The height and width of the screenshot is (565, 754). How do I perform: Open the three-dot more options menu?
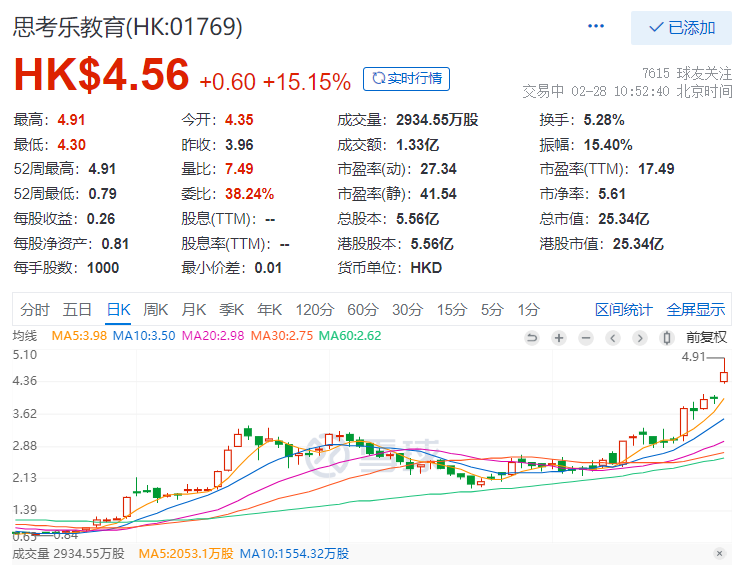tap(596, 27)
